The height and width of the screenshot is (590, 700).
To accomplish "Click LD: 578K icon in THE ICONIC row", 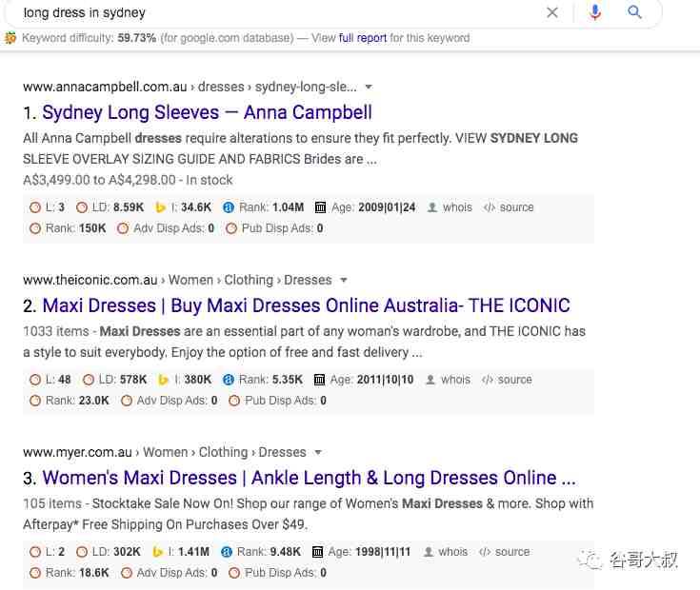I will (x=89, y=380).
